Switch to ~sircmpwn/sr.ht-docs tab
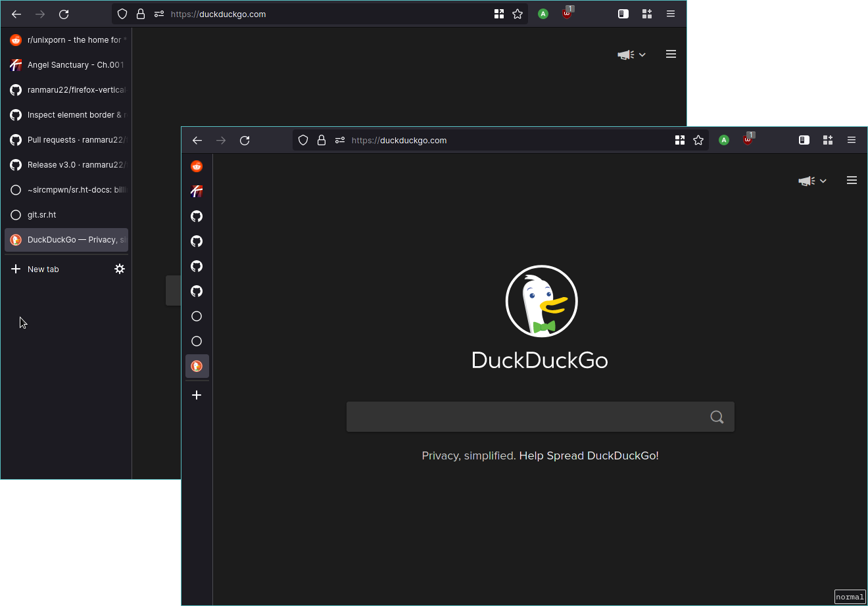868x606 pixels. pyautogui.click(x=66, y=190)
